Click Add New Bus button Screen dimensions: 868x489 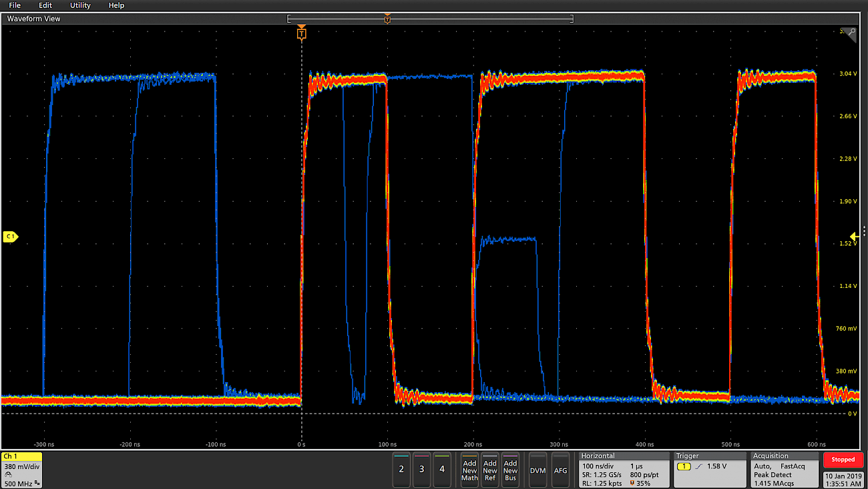point(510,470)
